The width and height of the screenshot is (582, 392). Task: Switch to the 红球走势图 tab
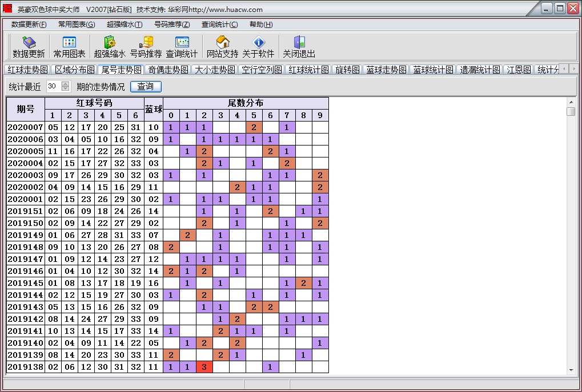27,70
